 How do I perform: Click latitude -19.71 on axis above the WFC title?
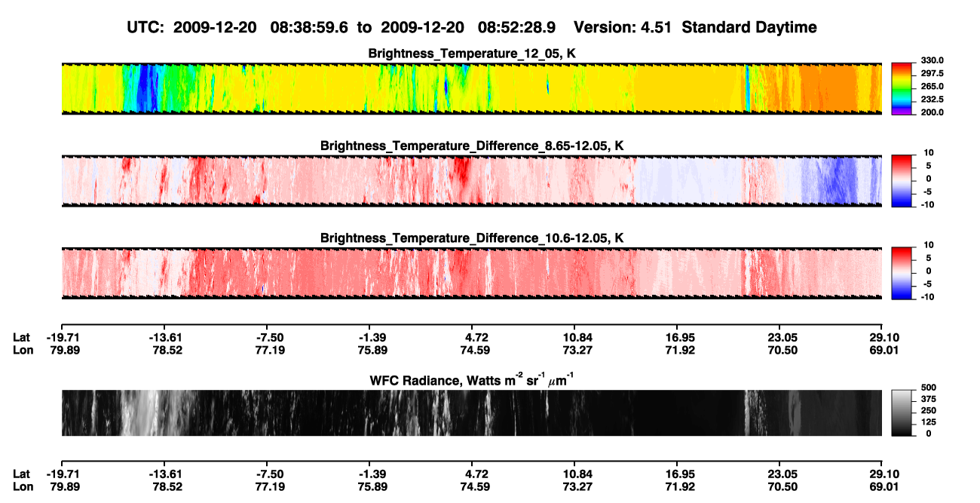(x=61, y=337)
